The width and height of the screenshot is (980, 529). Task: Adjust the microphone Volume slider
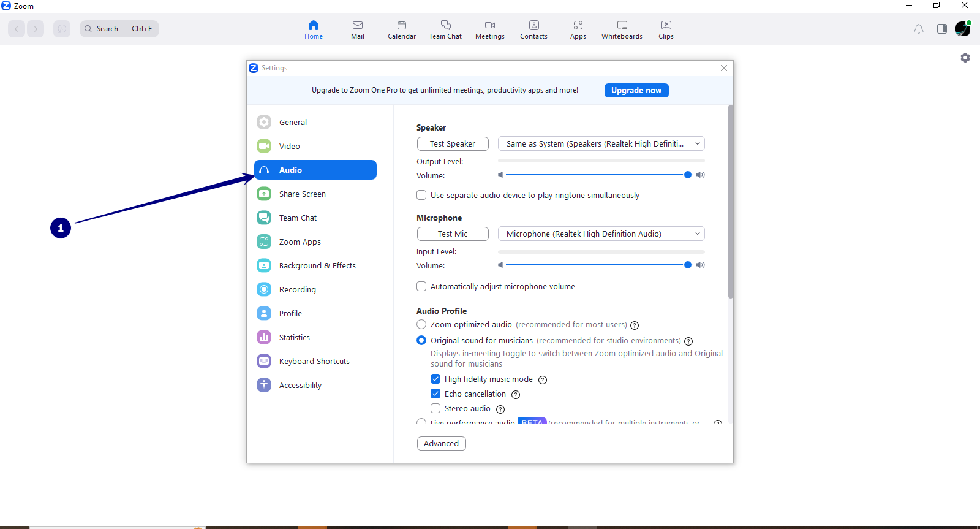point(597,265)
